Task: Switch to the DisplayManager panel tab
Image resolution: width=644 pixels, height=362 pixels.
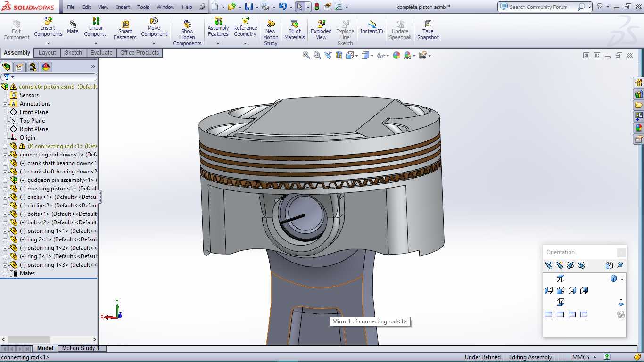Action: (46, 67)
